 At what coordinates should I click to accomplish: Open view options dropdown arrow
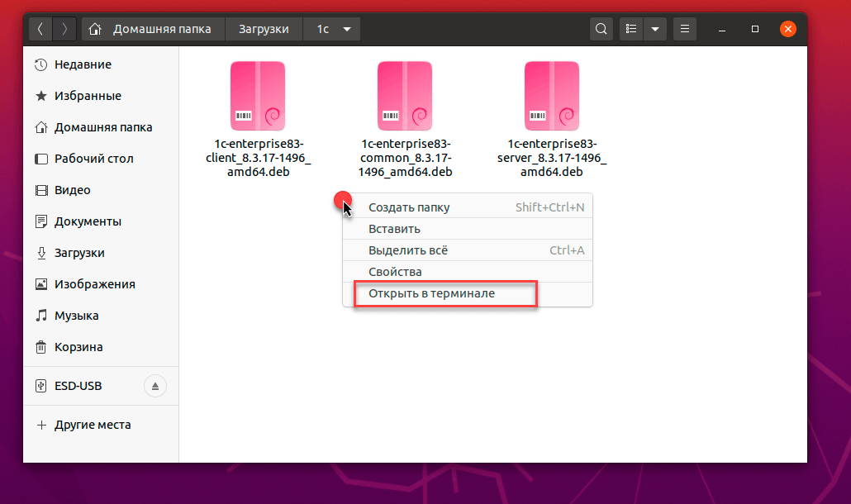pos(655,29)
